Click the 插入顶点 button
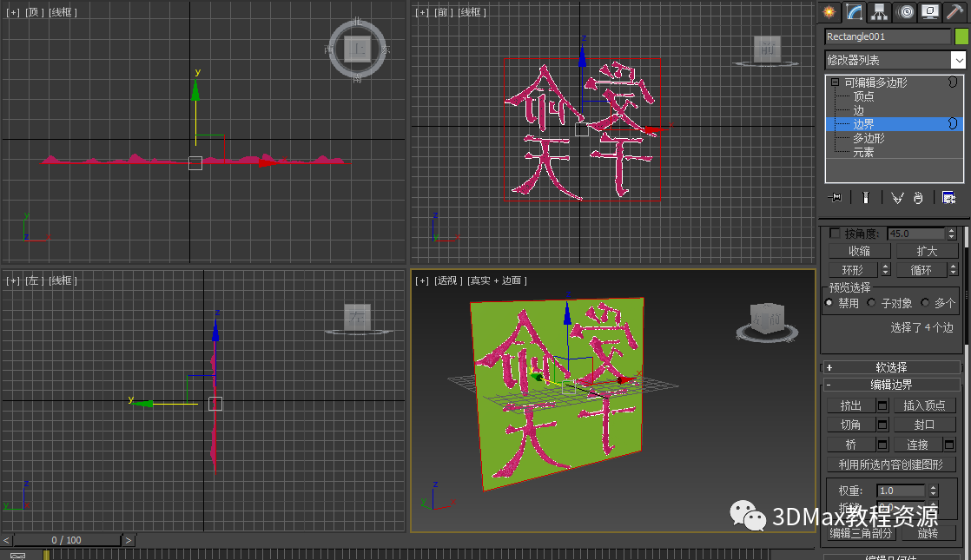Viewport: 971px width, 560px height. (925, 406)
